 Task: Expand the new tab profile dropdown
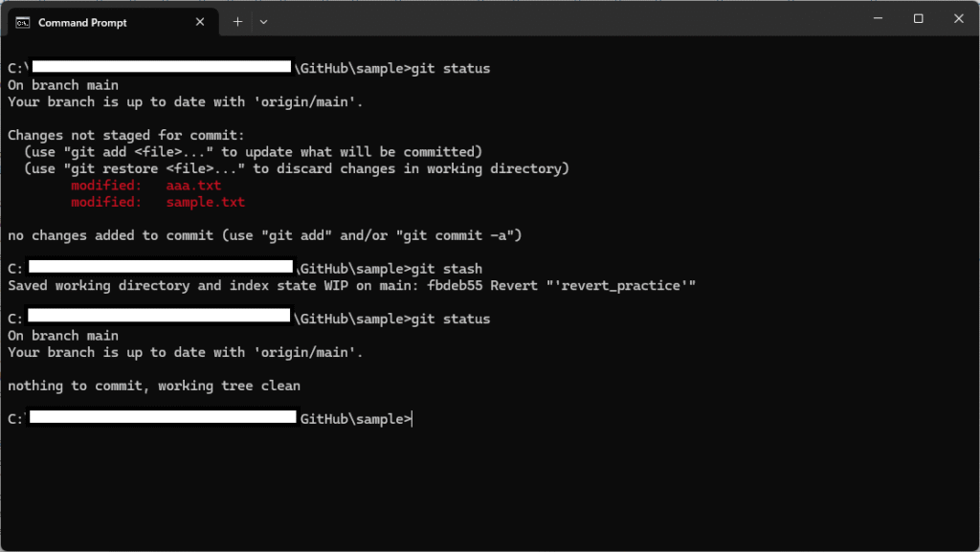[x=264, y=22]
